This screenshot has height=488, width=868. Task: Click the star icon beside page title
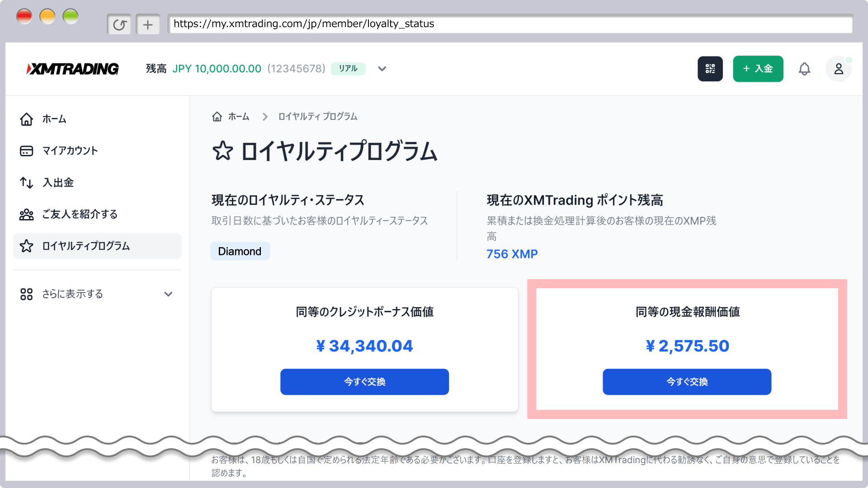tap(222, 151)
